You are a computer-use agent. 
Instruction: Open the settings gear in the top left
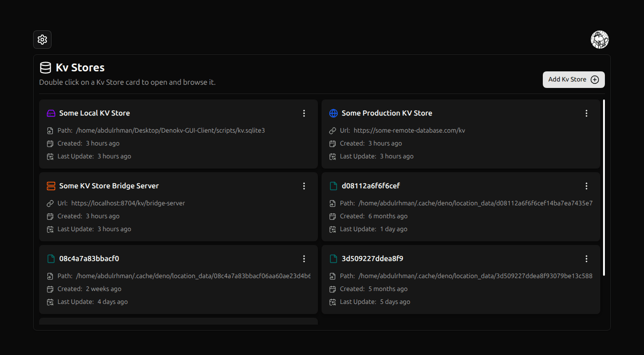click(x=42, y=40)
